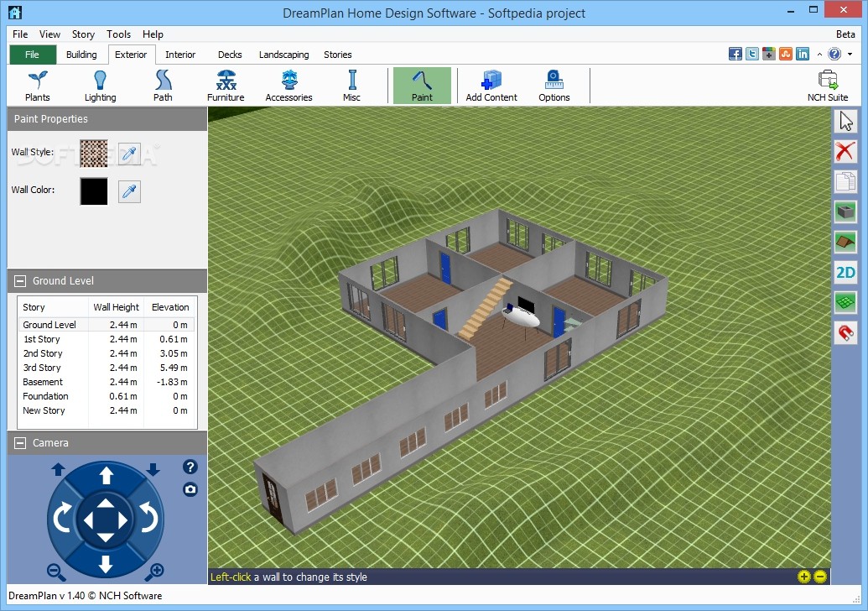Switch to 2D view
This screenshot has width=868, height=611.
click(845, 272)
